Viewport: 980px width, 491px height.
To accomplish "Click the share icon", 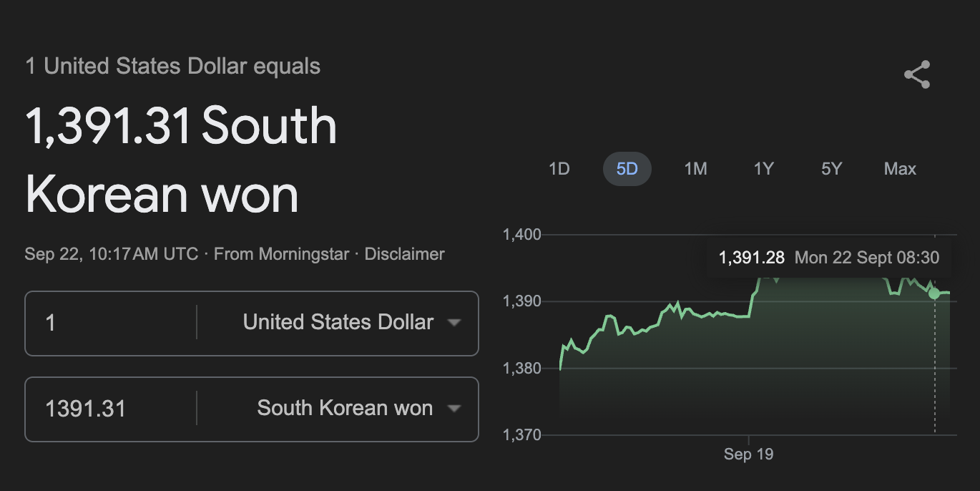I will click(x=916, y=74).
